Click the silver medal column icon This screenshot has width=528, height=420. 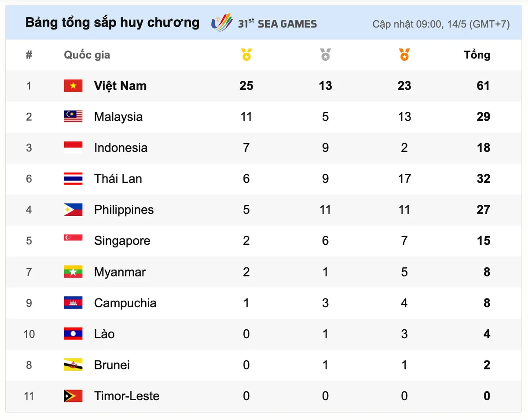(325, 55)
